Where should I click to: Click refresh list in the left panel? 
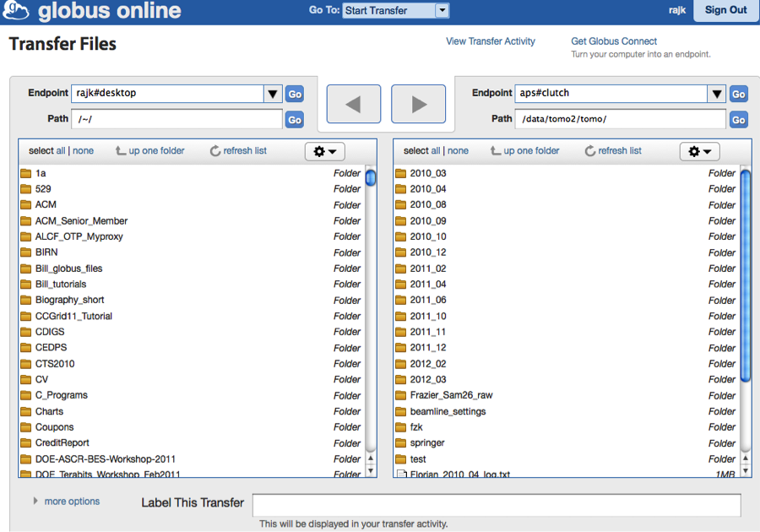(238, 150)
